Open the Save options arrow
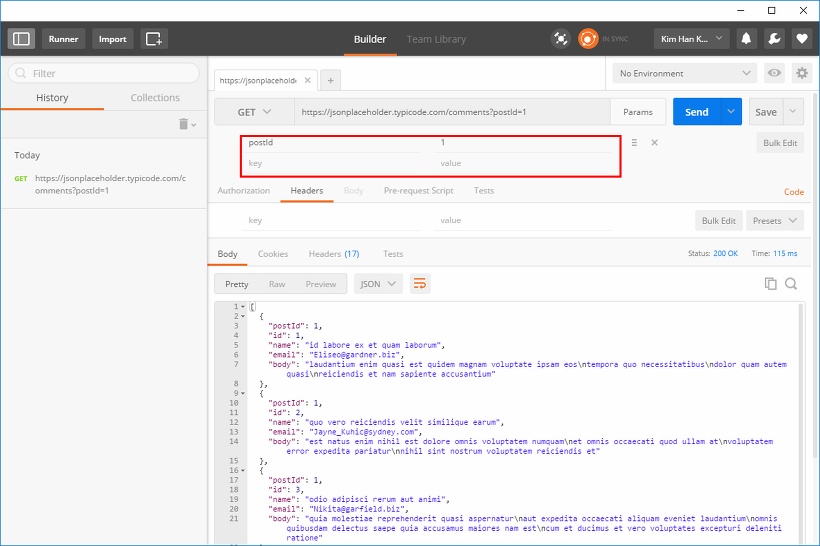 (x=793, y=111)
